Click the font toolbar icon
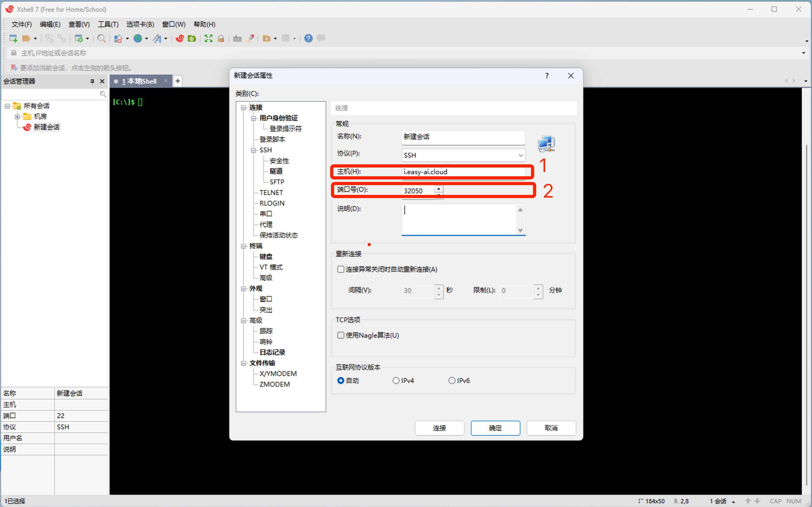 (157, 39)
